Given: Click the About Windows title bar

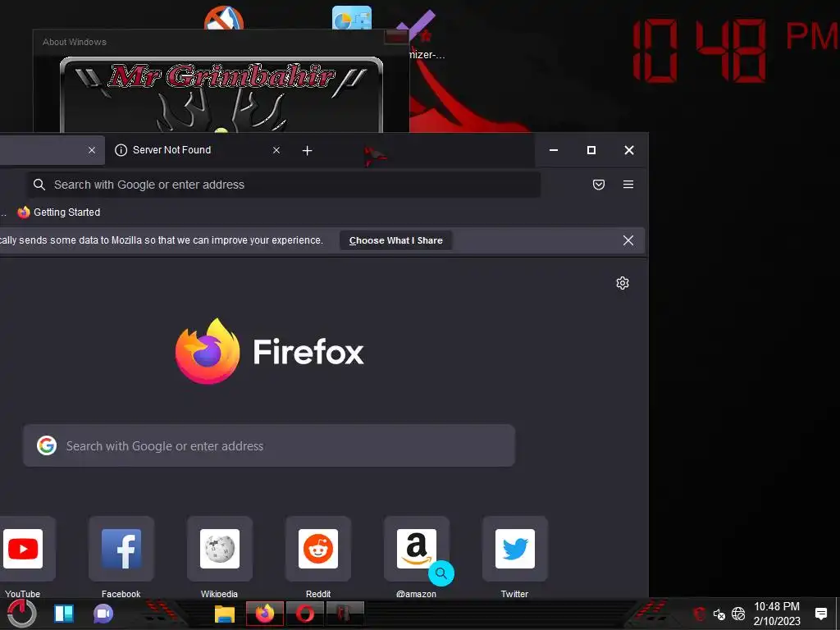Looking at the screenshot, I should (209, 42).
